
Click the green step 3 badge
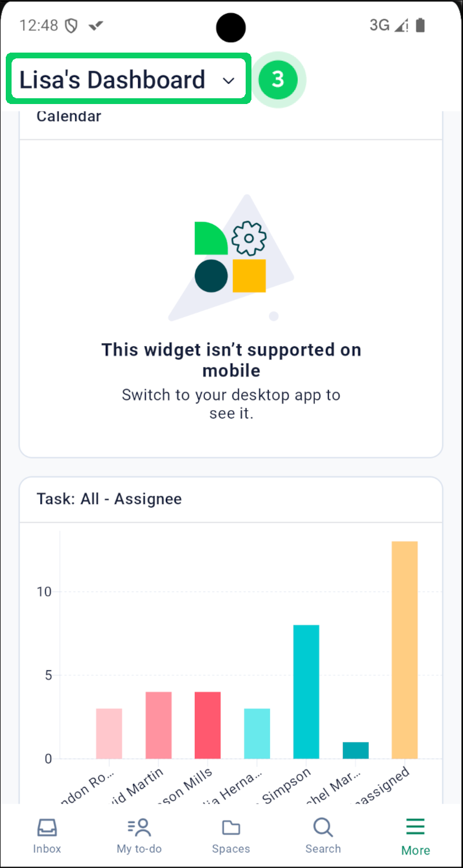tap(278, 80)
